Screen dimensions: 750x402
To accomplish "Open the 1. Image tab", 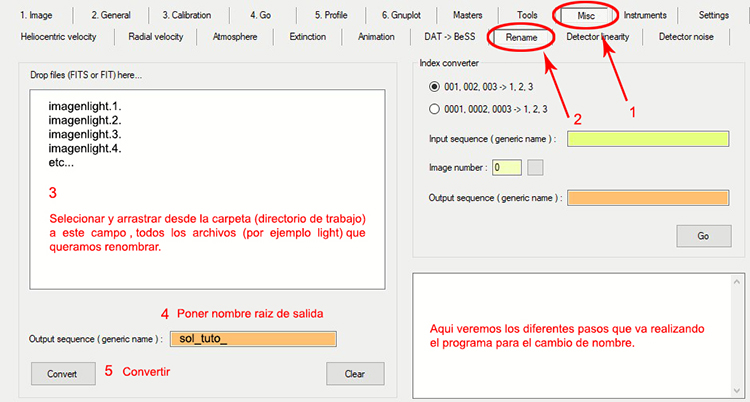I will click(36, 15).
